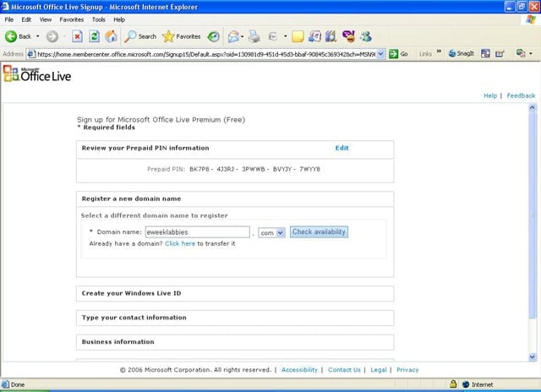Open the Accessibility footer link
Screen dimensions: 541x392
[x=299, y=369]
